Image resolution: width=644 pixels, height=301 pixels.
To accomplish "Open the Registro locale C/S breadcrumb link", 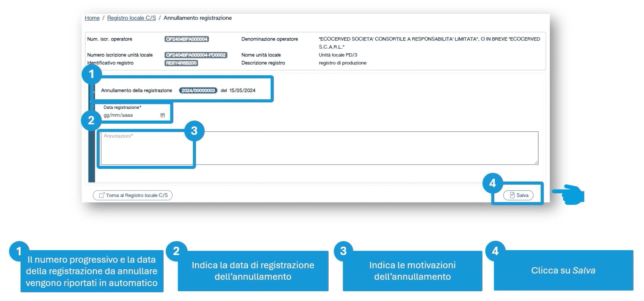I will [131, 18].
